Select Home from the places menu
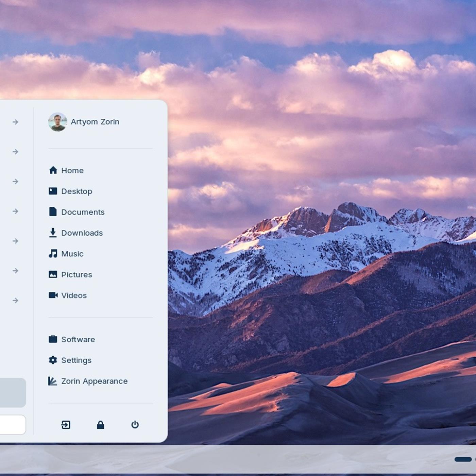The image size is (476, 476). [x=72, y=170]
